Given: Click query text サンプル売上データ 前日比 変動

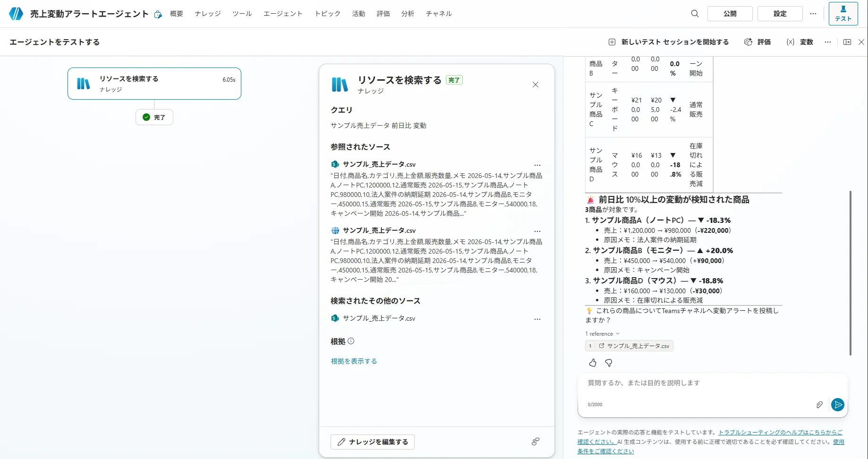Looking at the screenshot, I should pos(378,126).
